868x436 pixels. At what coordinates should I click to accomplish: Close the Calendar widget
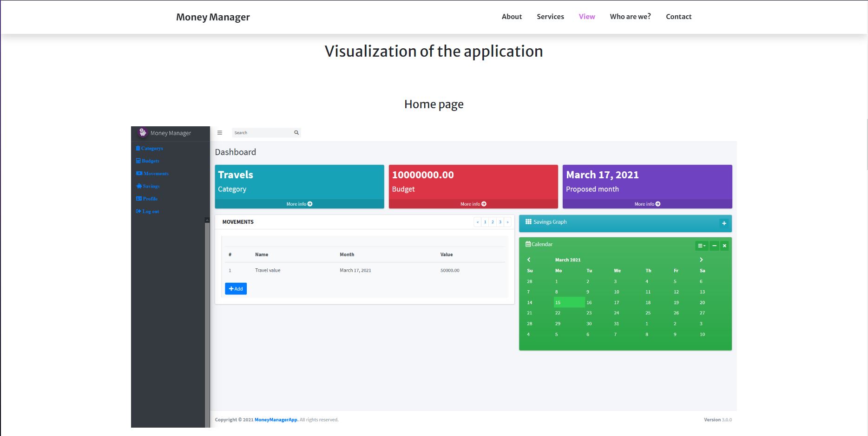[724, 246]
